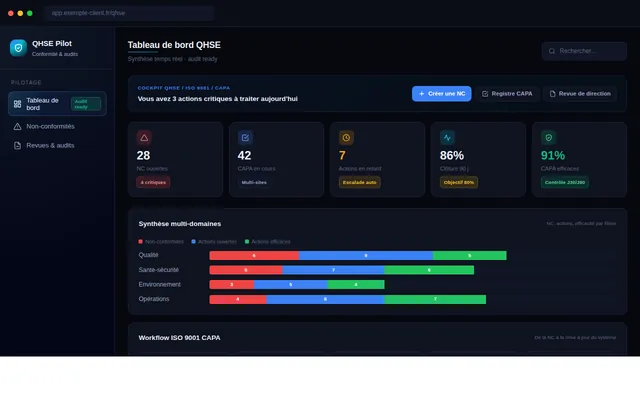Click the Environnement row label
This screenshot has height=400, width=640.
click(x=159, y=284)
